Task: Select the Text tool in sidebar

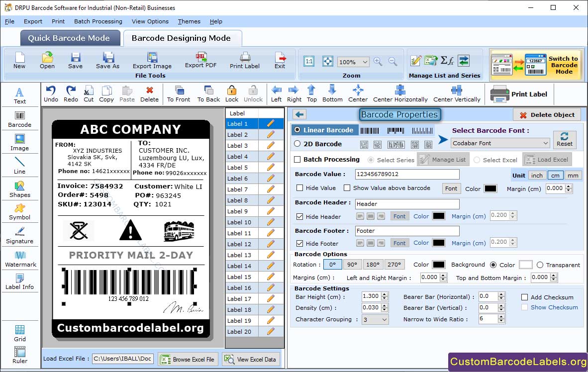Action: [x=19, y=95]
